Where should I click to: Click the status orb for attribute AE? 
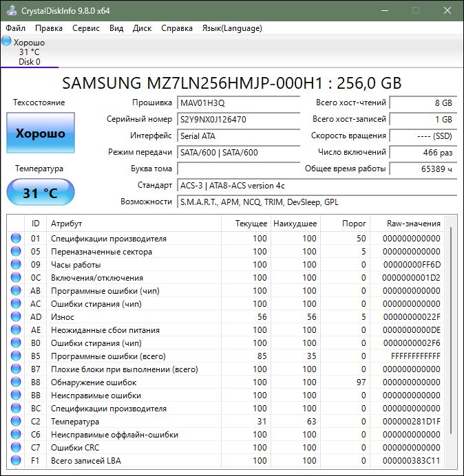coord(16,329)
